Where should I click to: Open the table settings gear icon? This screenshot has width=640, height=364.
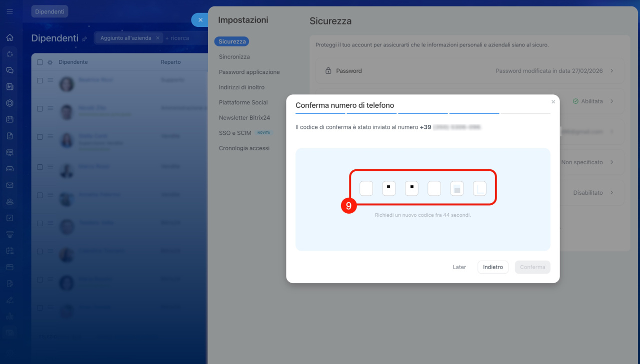[x=49, y=62]
